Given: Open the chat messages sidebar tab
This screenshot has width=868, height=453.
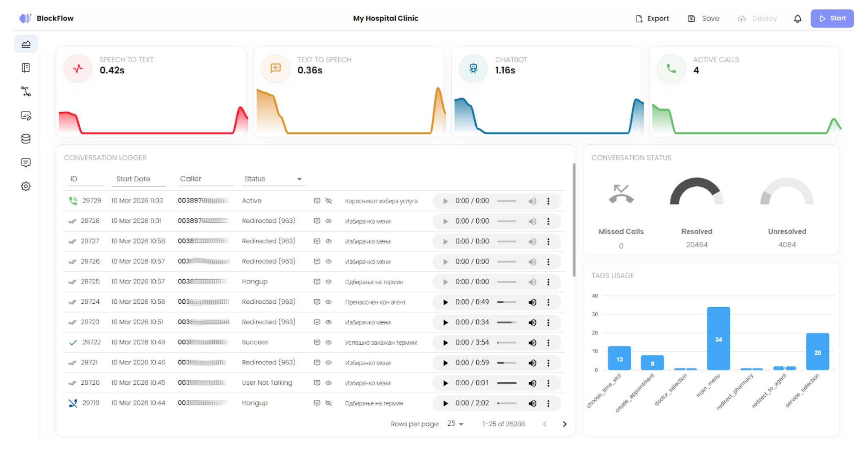Looking at the screenshot, I should click(x=26, y=163).
